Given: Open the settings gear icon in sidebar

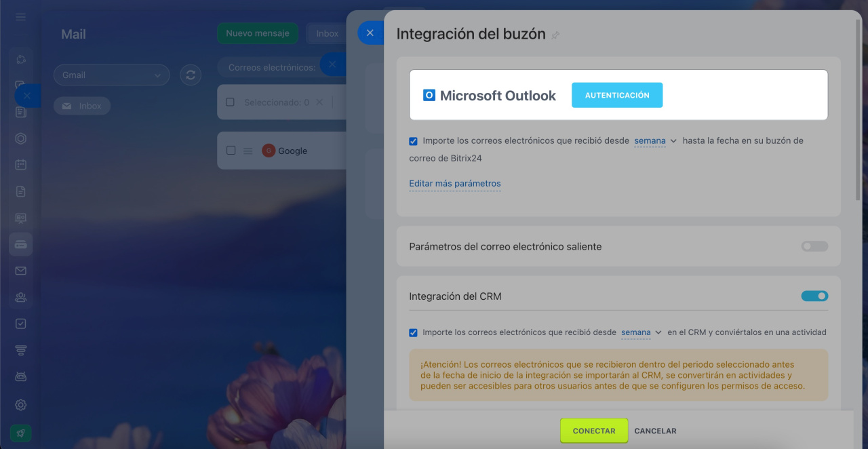Looking at the screenshot, I should pos(20,405).
